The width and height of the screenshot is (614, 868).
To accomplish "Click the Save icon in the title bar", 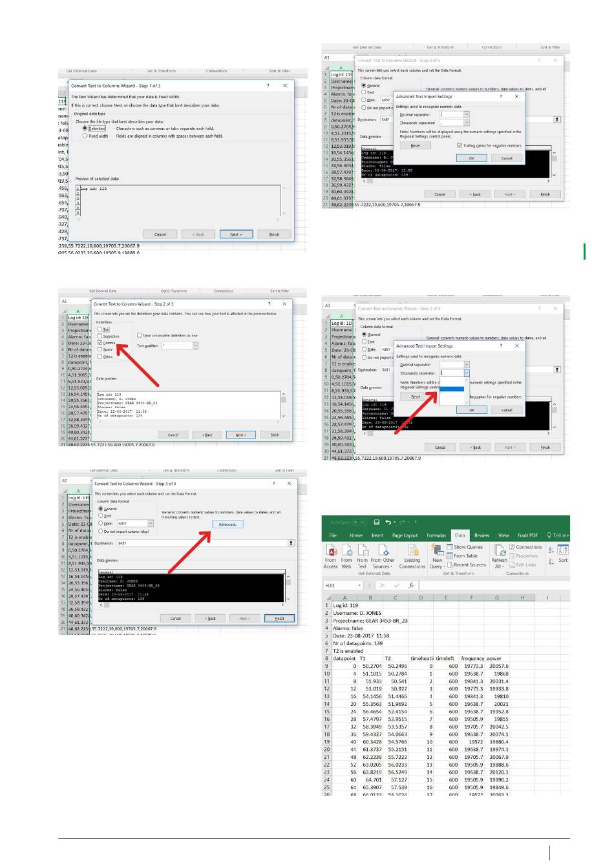I will [377, 522].
